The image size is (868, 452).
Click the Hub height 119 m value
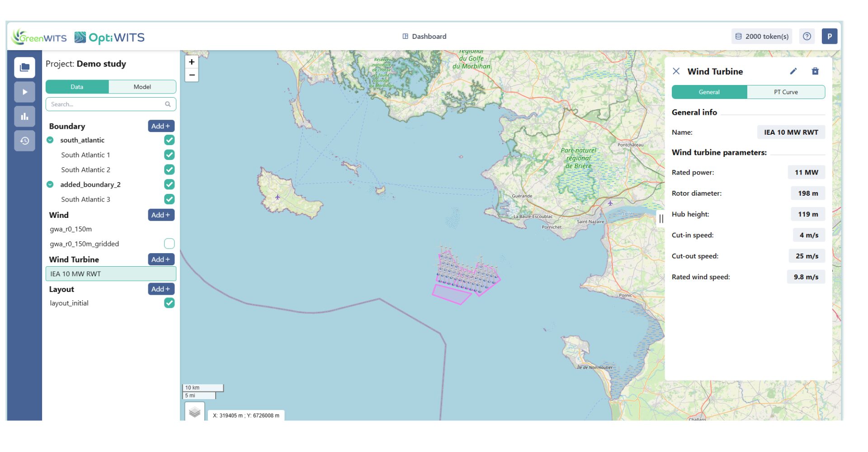[808, 214]
